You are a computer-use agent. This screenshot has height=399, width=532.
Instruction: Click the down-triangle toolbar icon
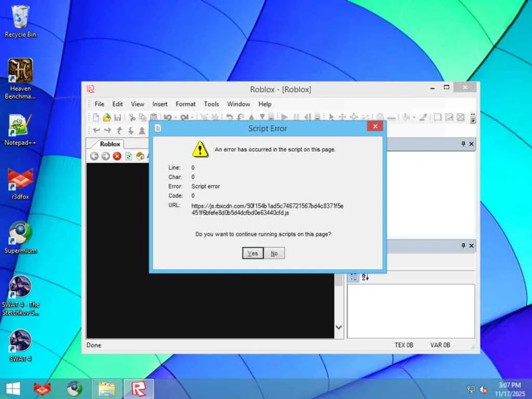coord(262,117)
